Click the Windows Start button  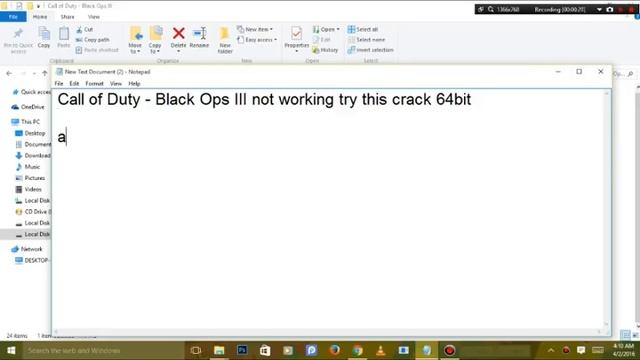point(11,350)
